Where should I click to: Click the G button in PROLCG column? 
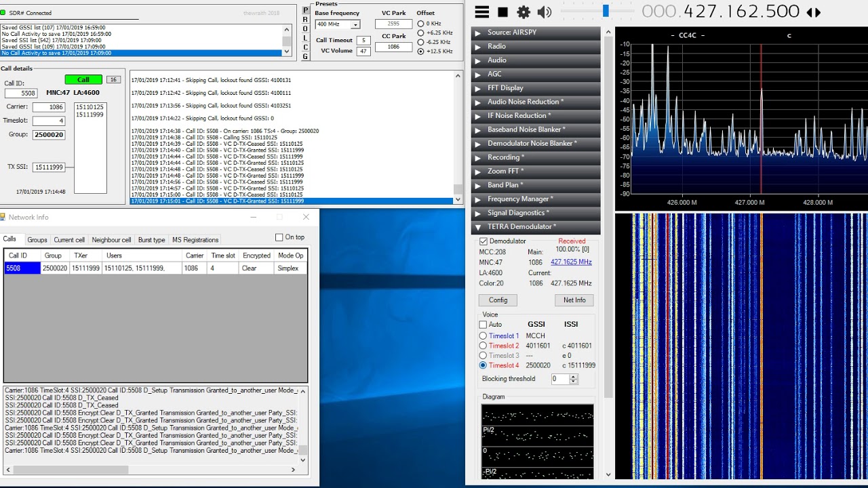[305, 56]
